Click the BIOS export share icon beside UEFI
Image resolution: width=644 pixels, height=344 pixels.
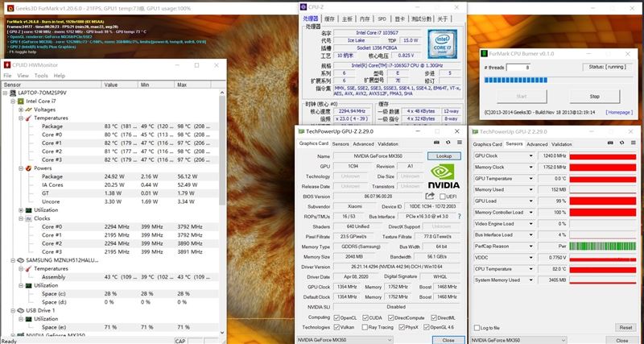click(x=430, y=196)
